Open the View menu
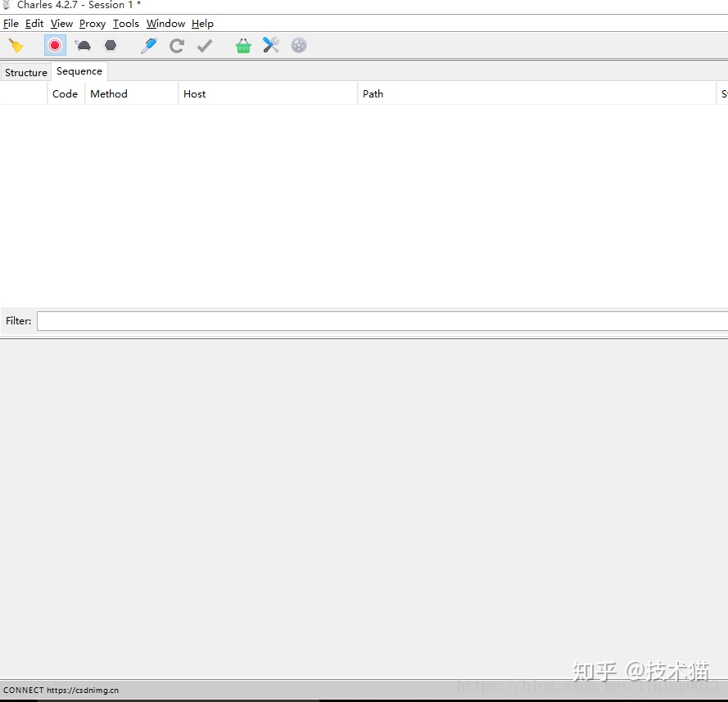 tap(61, 24)
